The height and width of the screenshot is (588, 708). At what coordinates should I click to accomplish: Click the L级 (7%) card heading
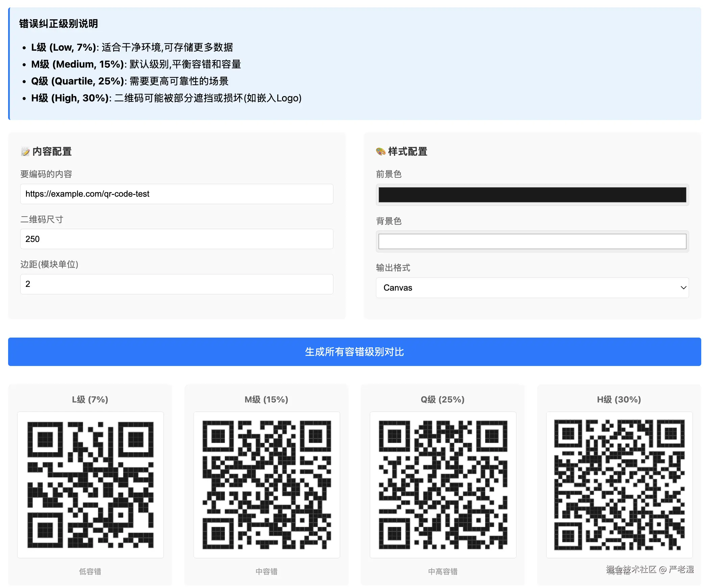[x=90, y=399]
